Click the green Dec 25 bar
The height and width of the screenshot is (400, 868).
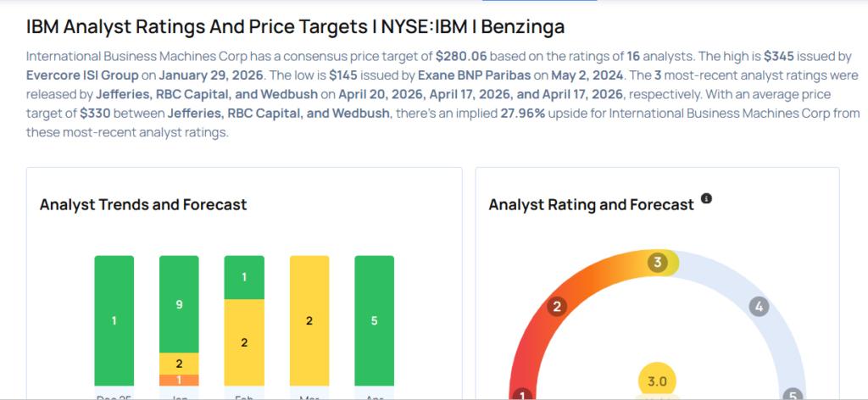click(x=114, y=320)
